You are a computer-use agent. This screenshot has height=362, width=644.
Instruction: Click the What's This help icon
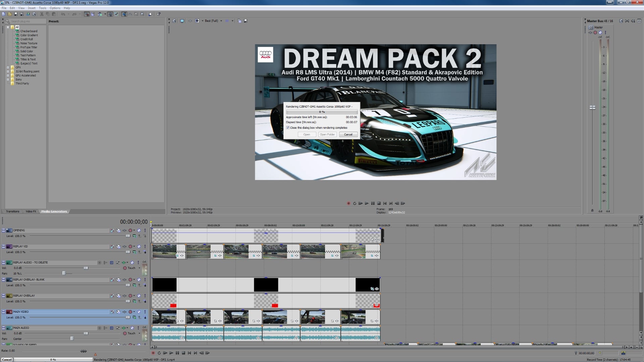click(x=159, y=14)
